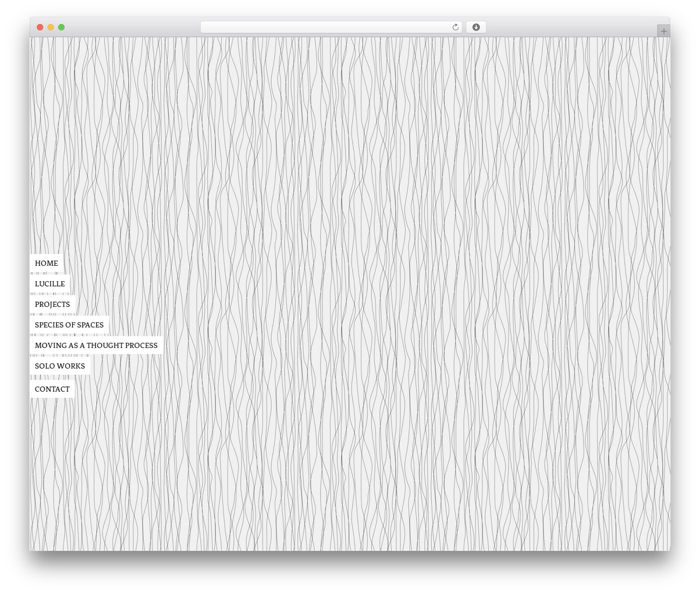This screenshot has height=593, width=700.
Task: Show downloads via the round arrow button
Action: pyautogui.click(x=476, y=27)
